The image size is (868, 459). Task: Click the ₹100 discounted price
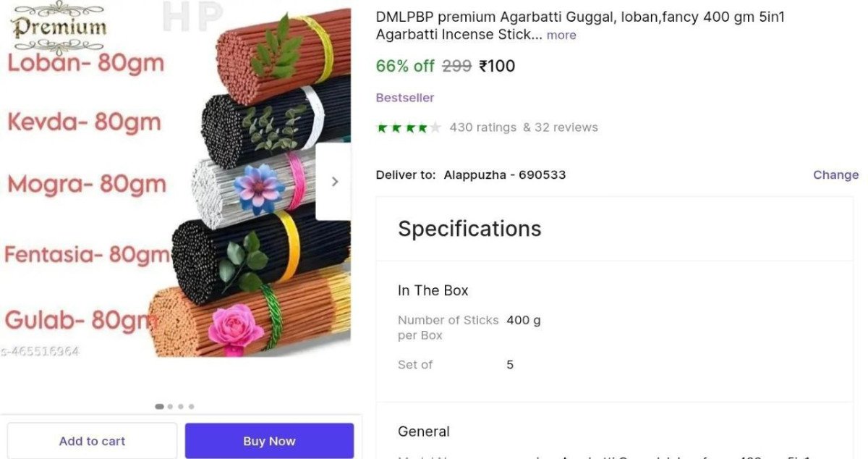(497, 66)
